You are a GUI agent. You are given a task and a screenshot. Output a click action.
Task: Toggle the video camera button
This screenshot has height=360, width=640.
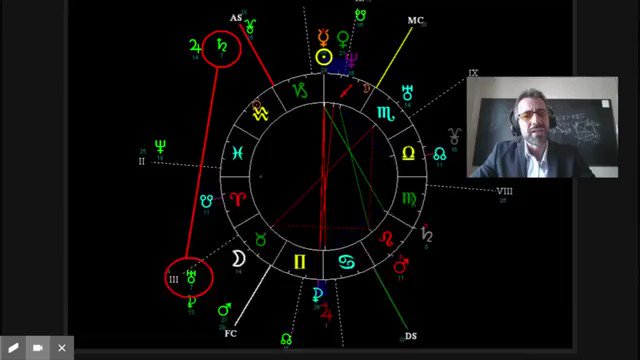click(38, 348)
